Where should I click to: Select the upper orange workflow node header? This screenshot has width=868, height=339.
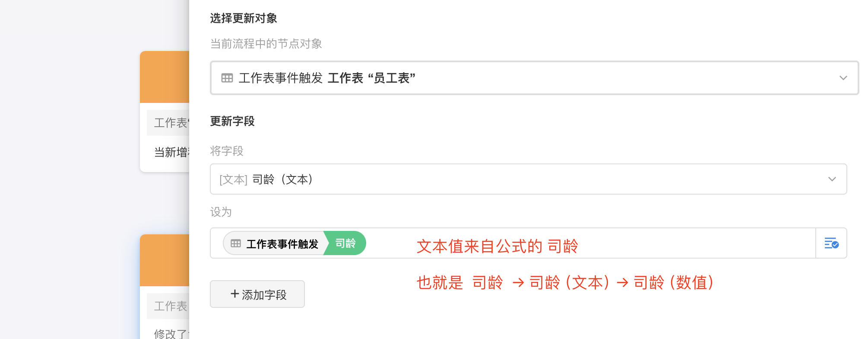165,77
